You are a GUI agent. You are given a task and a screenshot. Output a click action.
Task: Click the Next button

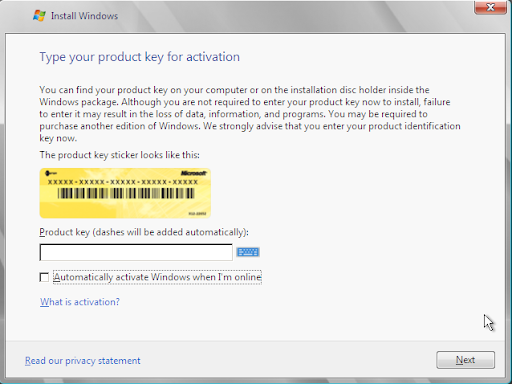465,360
